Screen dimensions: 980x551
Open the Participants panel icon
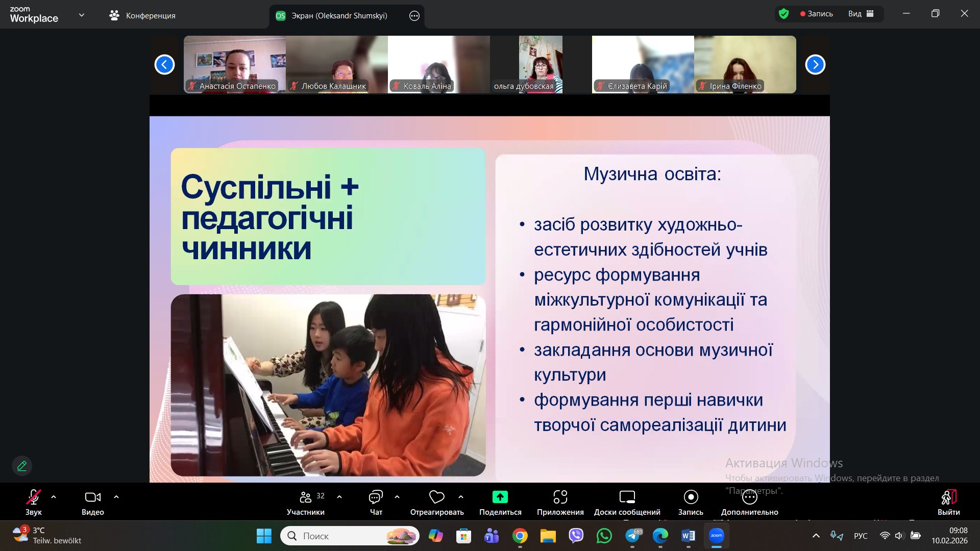pyautogui.click(x=306, y=497)
